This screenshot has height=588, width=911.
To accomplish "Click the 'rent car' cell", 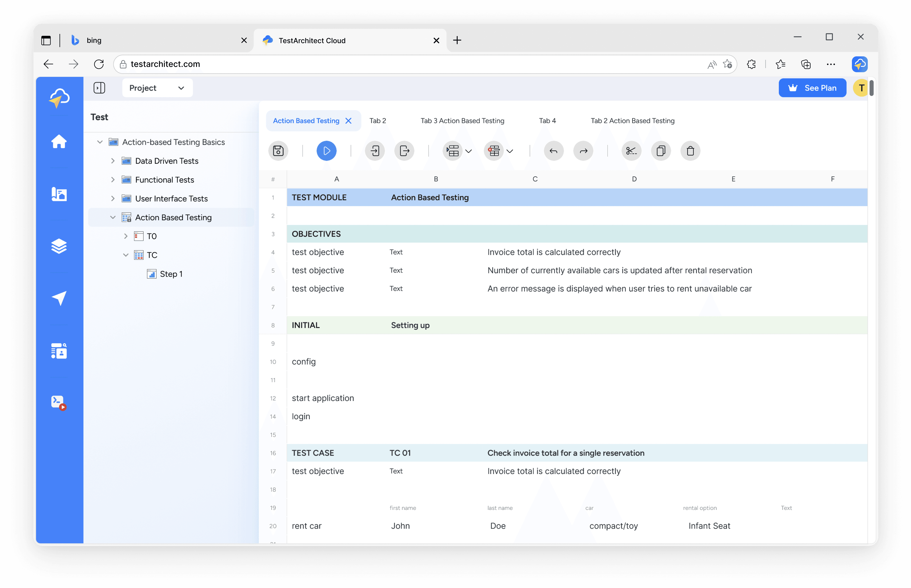I will point(307,526).
